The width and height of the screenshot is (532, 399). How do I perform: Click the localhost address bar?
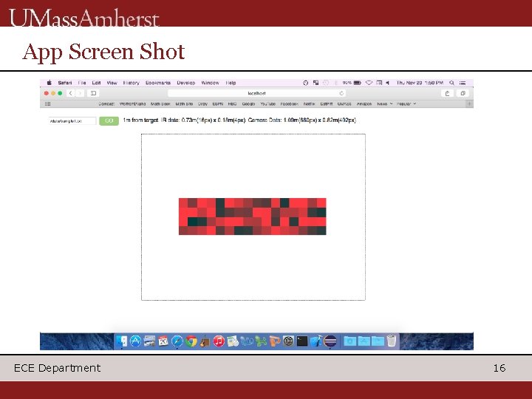[256, 93]
